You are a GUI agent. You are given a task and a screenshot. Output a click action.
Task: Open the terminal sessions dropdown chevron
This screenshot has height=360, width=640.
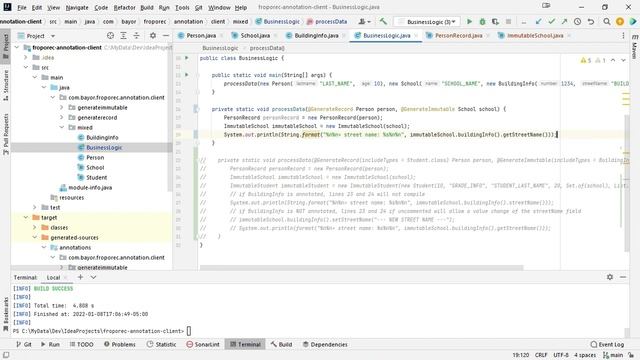click(93, 277)
